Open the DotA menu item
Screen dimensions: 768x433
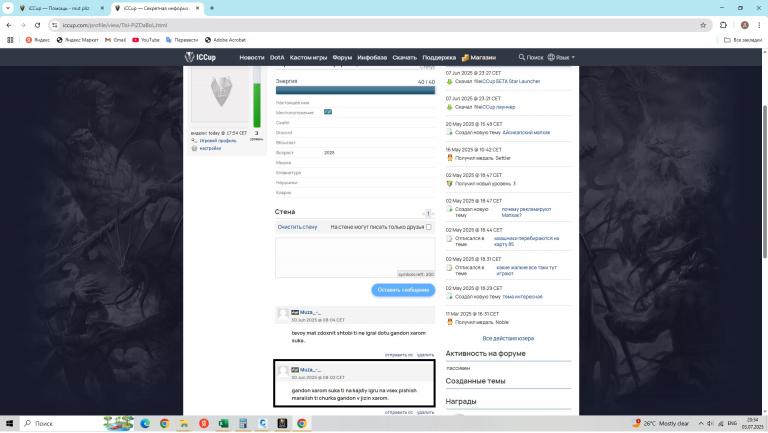[x=277, y=57]
